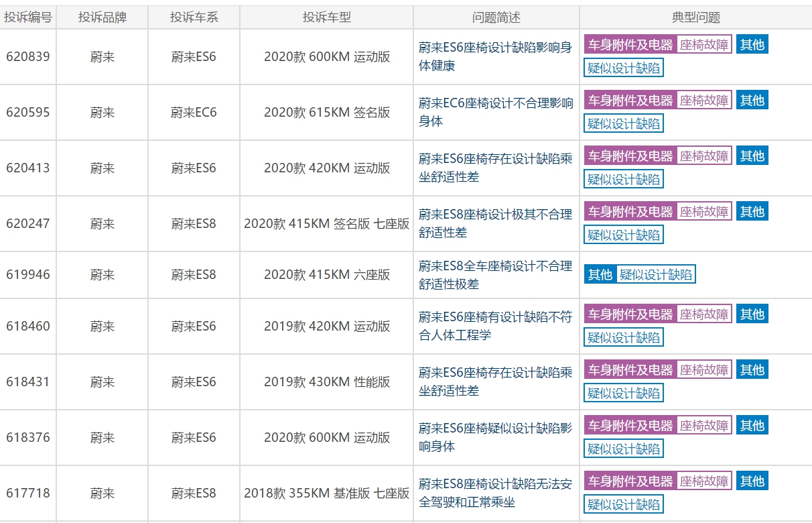Viewport: 812px width, 523px height.
Task: Select complaint number 620839
Action: tap(28, 57)
